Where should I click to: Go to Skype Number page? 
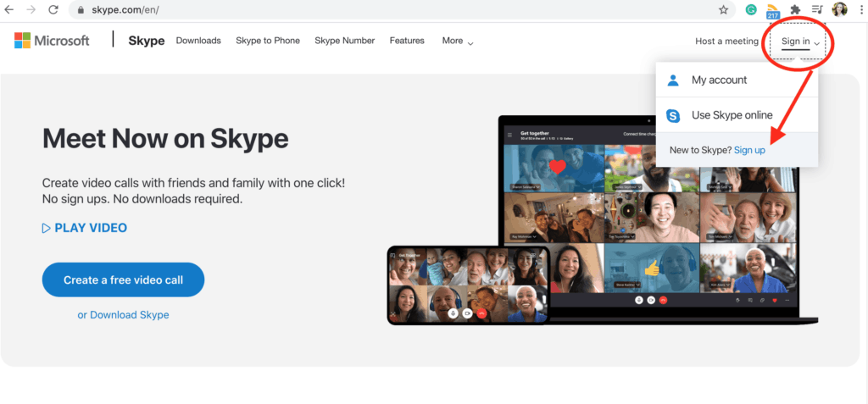pos(344,41)
